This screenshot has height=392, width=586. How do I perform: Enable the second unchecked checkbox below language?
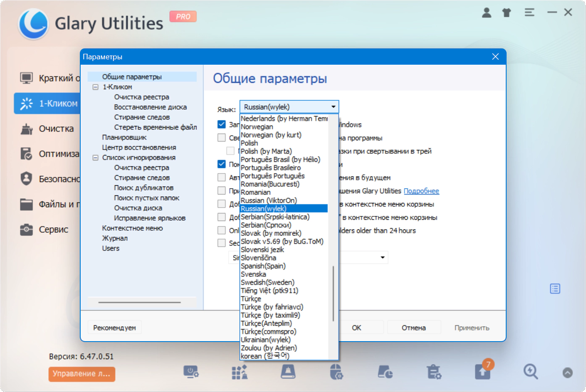point(231,151)
